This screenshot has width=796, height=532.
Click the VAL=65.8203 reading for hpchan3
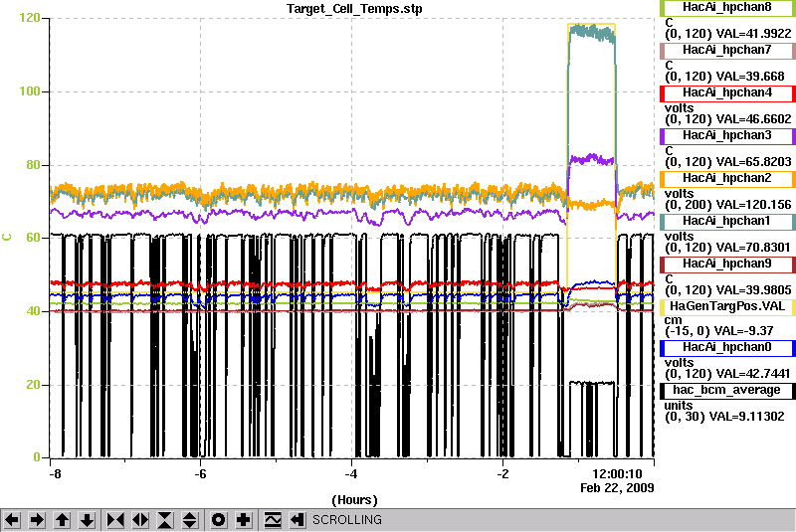[753, 162]
